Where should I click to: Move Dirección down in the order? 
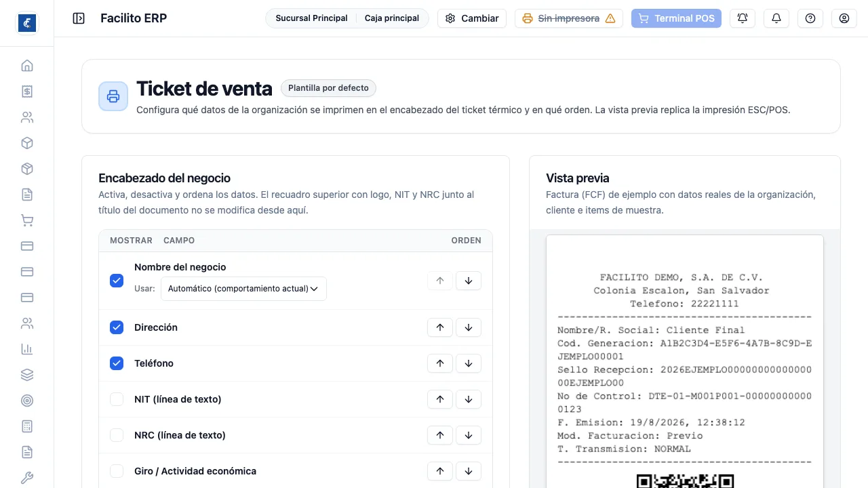(x=469, y=327)
